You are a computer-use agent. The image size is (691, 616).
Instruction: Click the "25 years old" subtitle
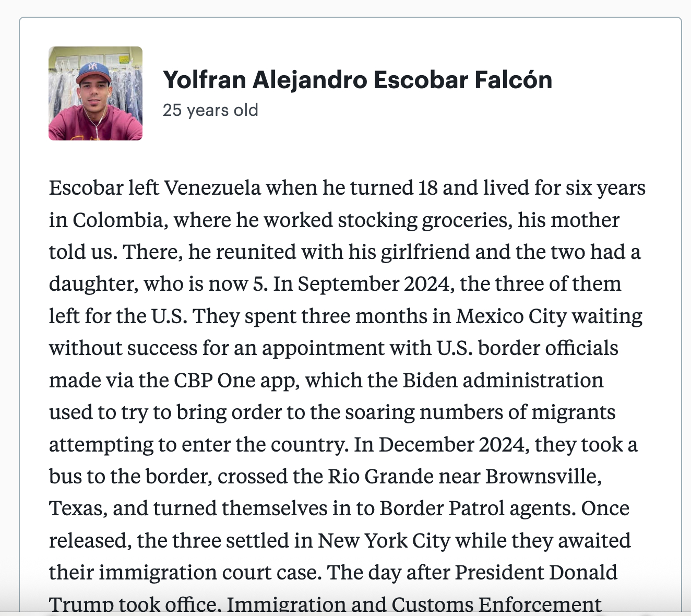coord(210,110)
